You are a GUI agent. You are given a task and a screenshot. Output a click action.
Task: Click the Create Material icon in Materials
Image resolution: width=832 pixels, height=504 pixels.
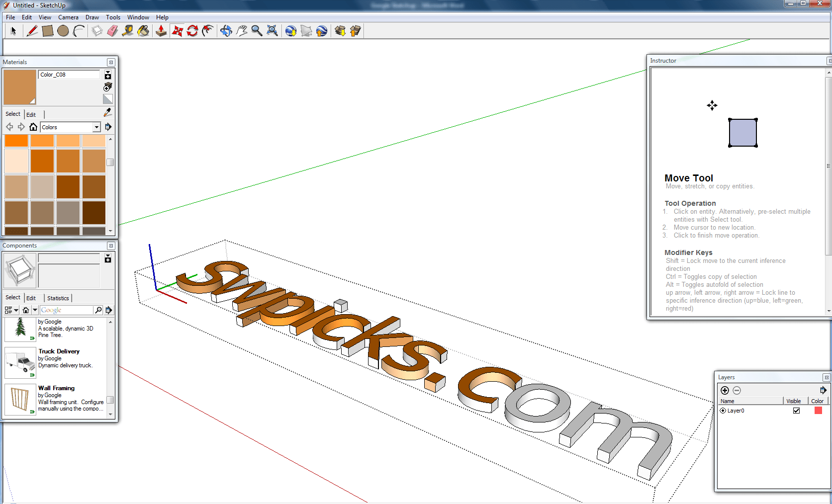pos(108,87)
